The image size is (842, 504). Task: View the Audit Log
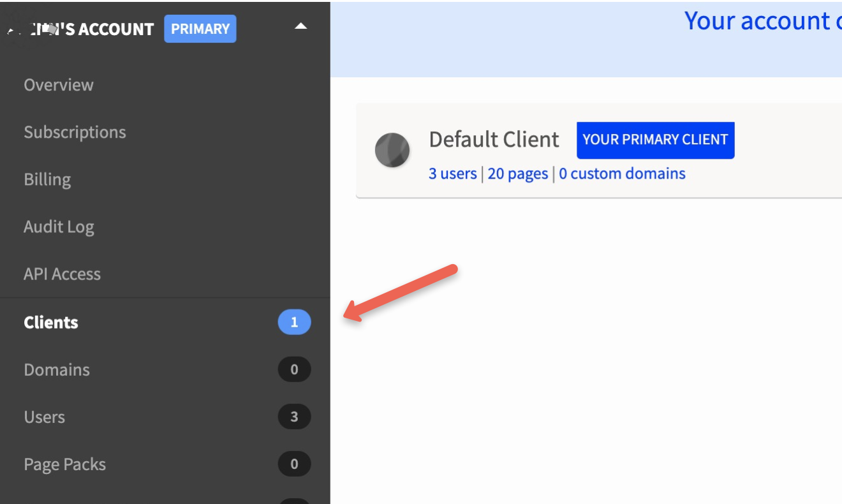(x=59, y=226)
